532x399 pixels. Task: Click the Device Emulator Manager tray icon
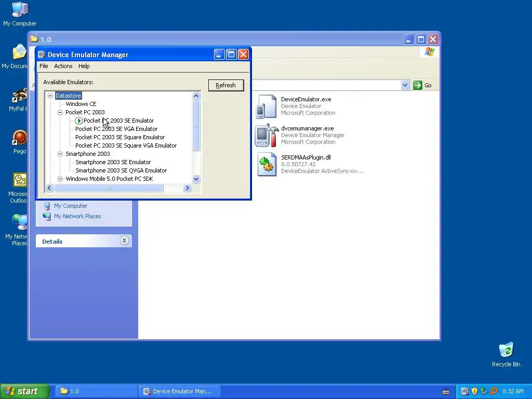pyautogui.click(x=465, y=391)
